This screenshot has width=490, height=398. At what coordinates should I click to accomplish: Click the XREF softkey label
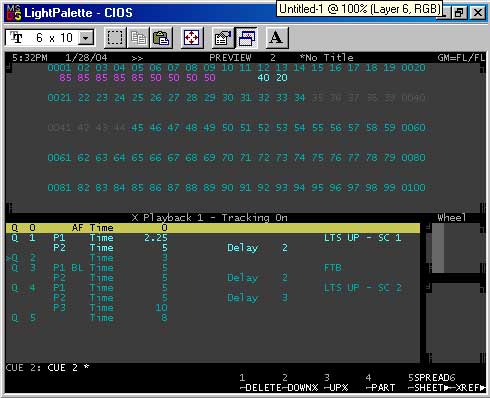tap(467, 388)
